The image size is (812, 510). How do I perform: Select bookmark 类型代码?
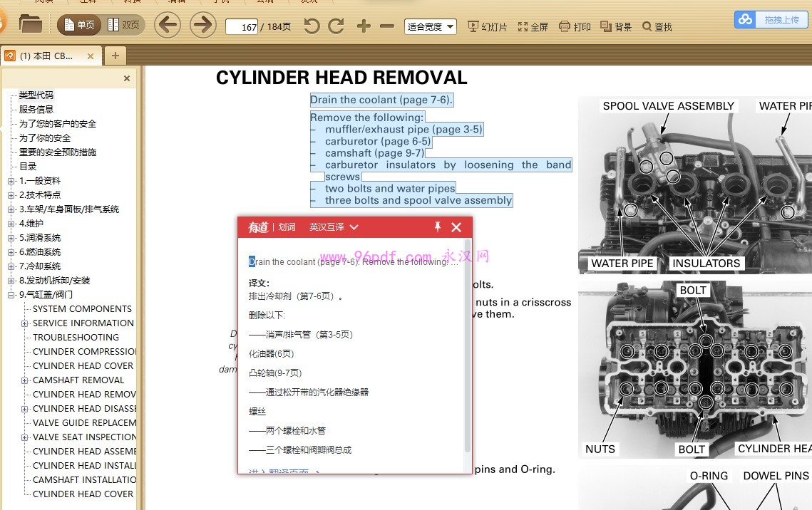36,95
